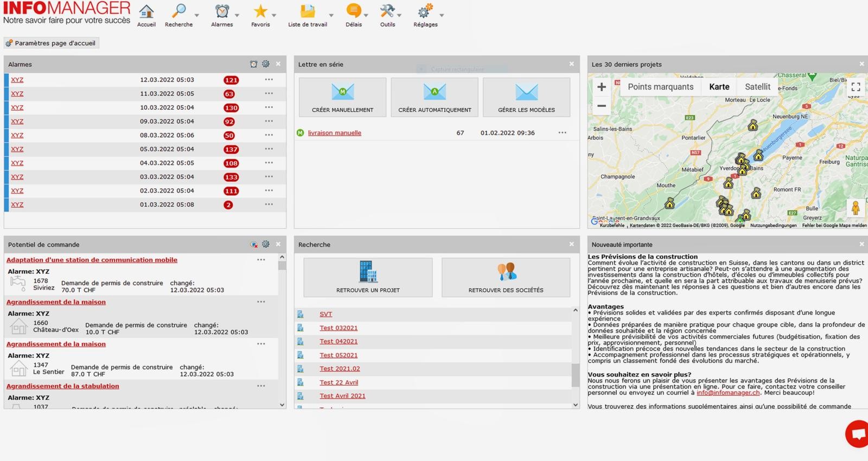Open the Favoris star icon
868x461 pixels.
(x=260, y=11)
